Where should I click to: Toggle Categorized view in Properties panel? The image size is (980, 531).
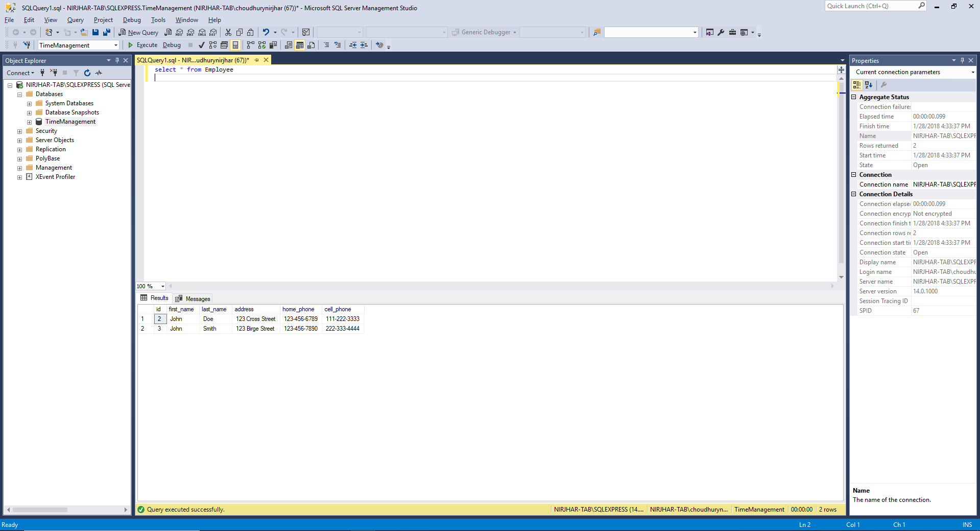857,85
